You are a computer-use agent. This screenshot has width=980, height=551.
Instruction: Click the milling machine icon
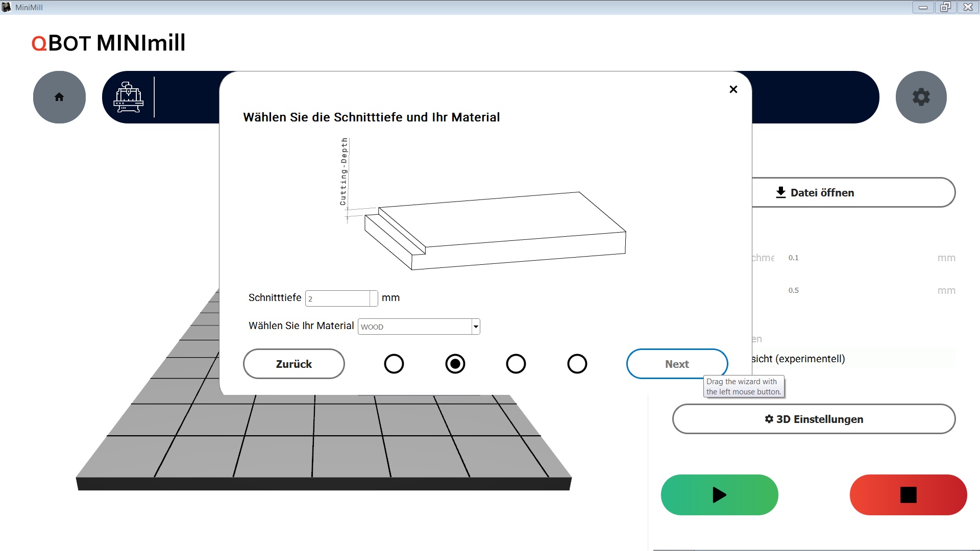[x=128, y=97]
